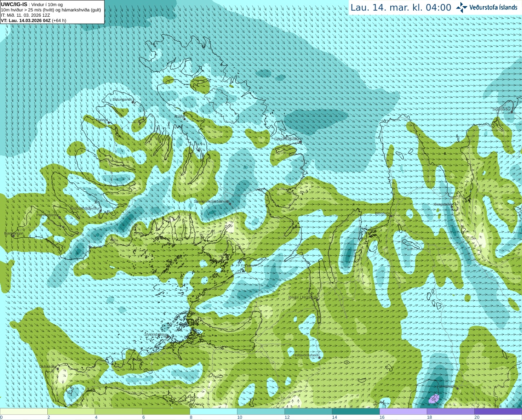
Task: Click the pale cream 0–2 m/s legend swatch
Action: pyautogui.click(x=24, y=411)
